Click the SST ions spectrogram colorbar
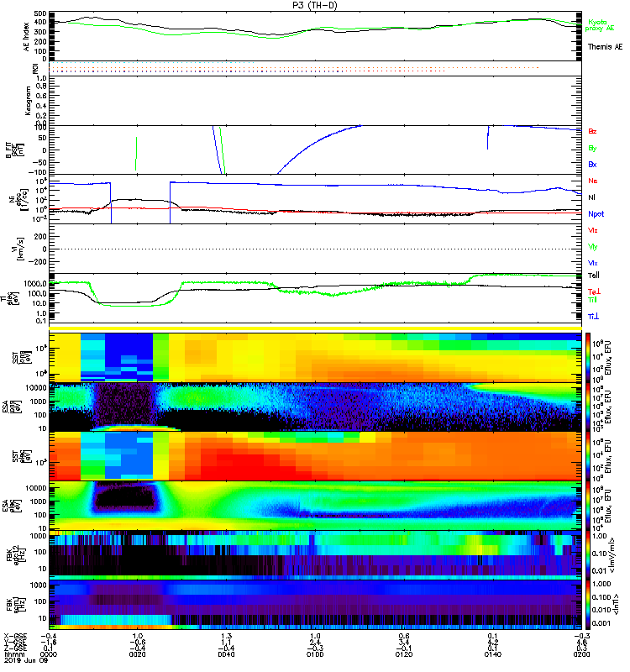Screen dimensions: 630x672 coord(589,356)
